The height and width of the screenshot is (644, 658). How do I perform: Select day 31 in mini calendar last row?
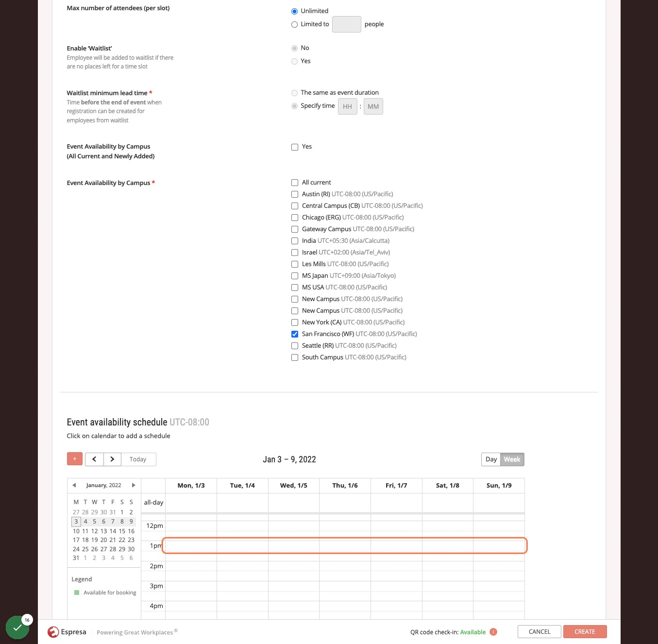[x=76, y=558]
